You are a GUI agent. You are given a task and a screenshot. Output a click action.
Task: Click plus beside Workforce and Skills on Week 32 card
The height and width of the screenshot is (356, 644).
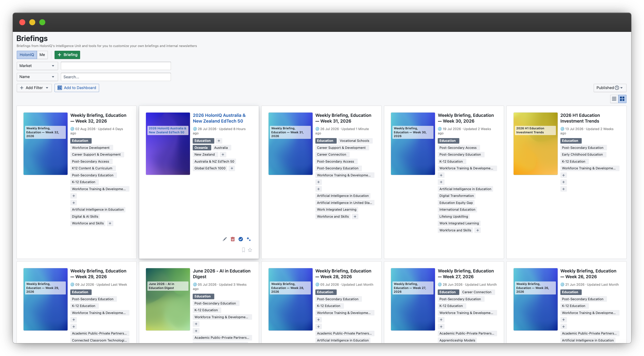coord(110,223)
